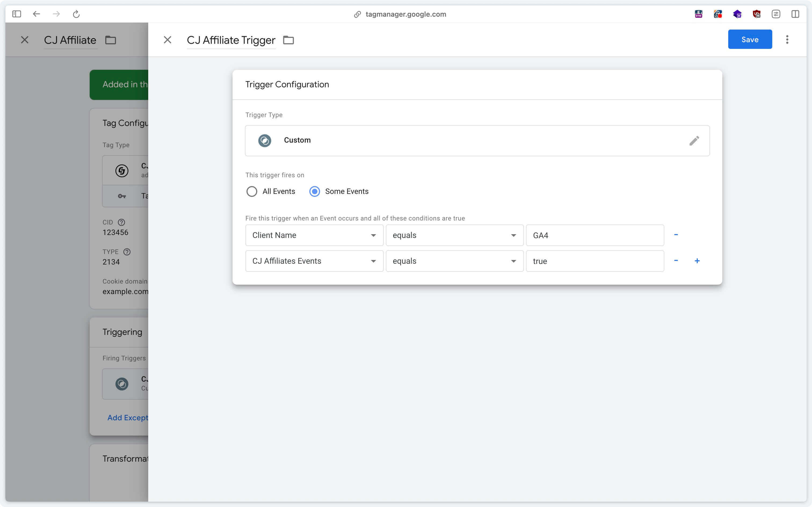Add a new condition with plus icon
Viewport: 812px width, 507px height.
click(697, 260)
